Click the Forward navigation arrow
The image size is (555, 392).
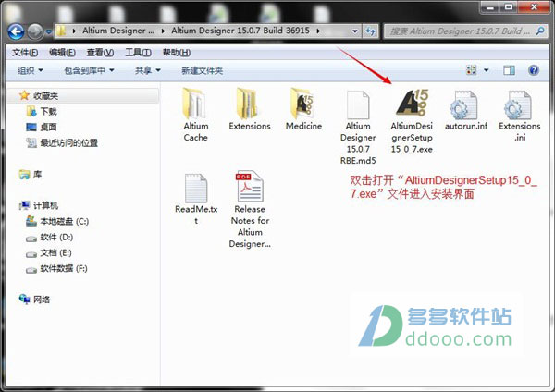(35, 31)
